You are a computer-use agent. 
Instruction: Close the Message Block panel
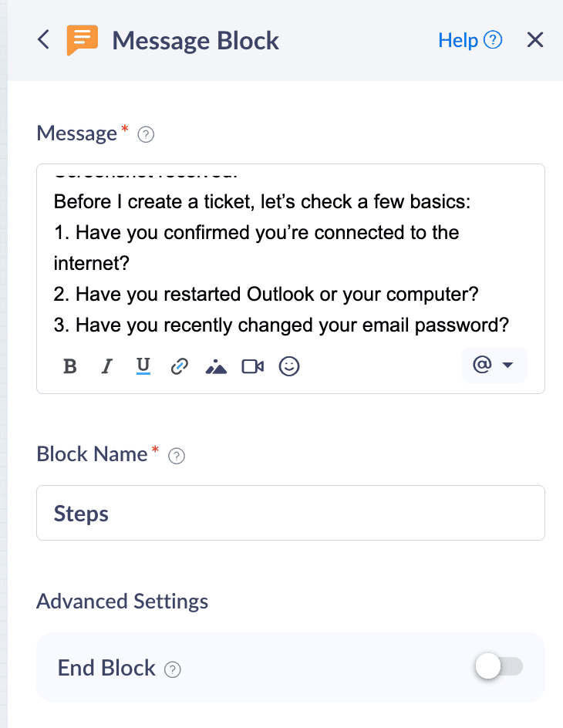535,40
